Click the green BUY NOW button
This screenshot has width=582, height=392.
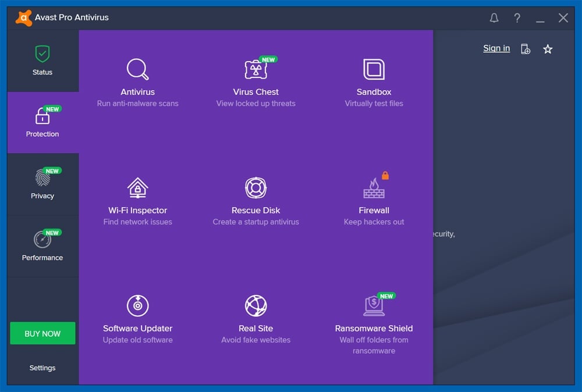tap(42, 333)
